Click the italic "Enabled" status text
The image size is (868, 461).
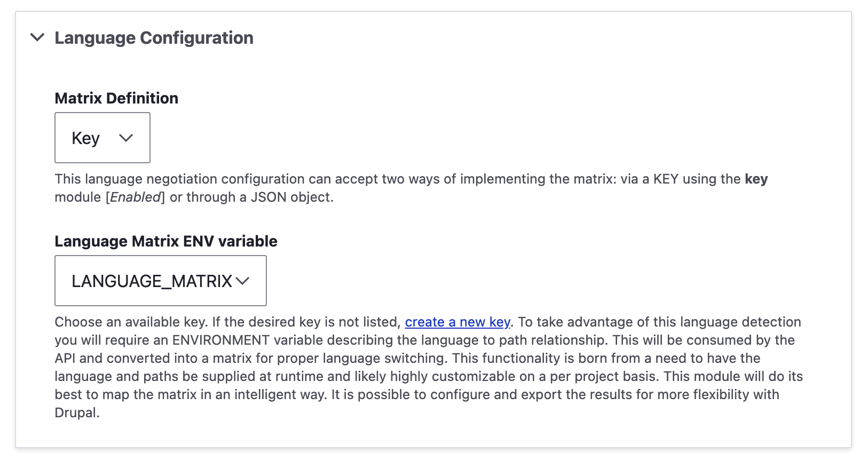point(136,197)
